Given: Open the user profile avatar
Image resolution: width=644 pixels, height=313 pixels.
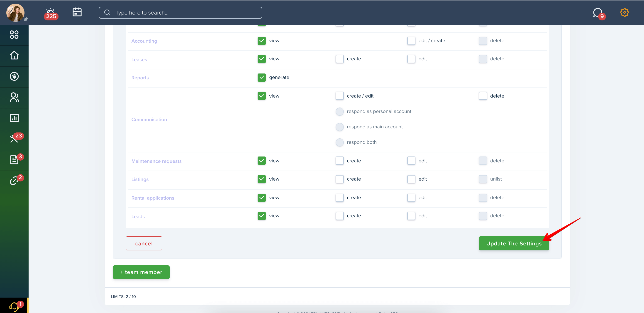Looking at the screenshot, I should 15,12.
